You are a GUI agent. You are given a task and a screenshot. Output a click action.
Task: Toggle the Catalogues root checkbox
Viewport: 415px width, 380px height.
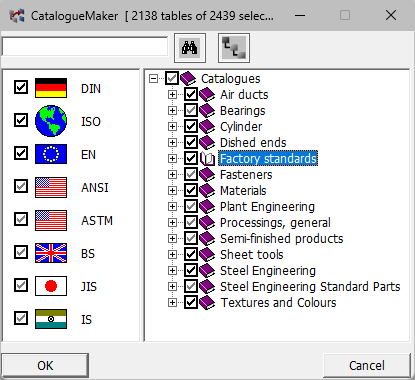click(172, 79)
